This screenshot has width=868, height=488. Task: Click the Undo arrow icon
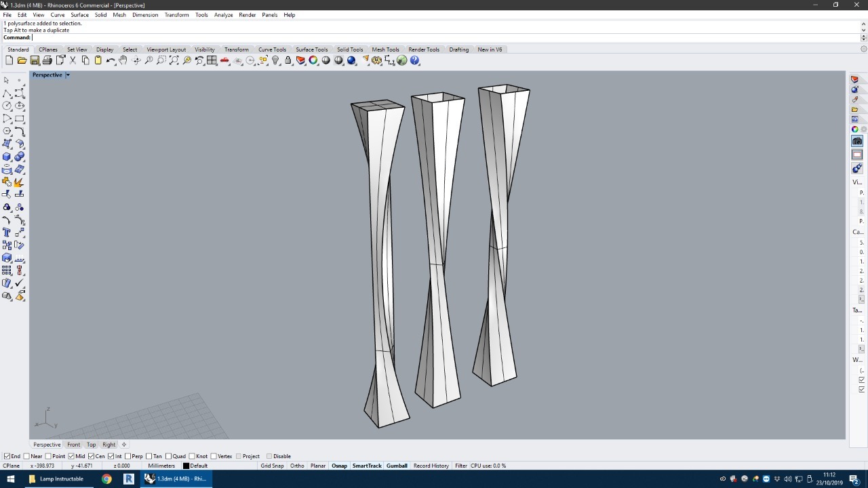click(111, 60)
